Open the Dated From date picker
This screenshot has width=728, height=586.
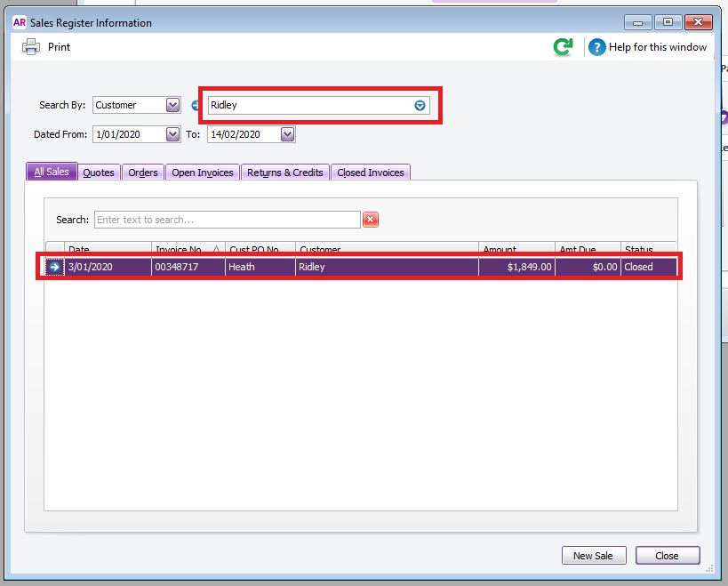point(172,134)
